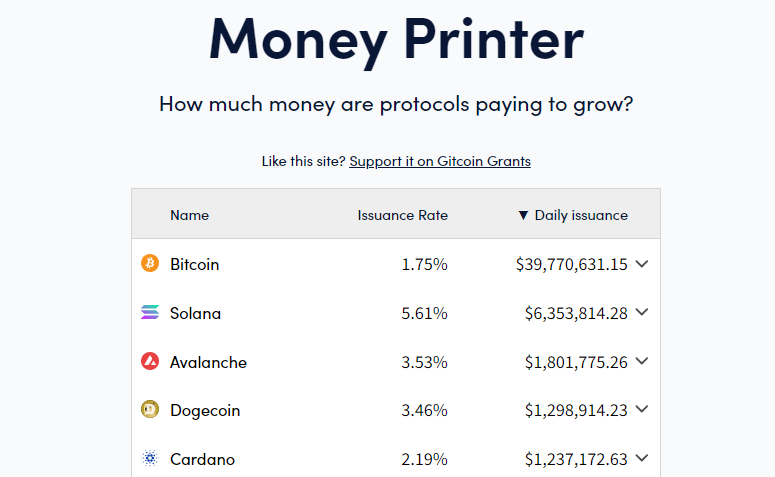Click Dogecoin's daily issuance amount
The image size is (775, 477).
click(576, 410)
